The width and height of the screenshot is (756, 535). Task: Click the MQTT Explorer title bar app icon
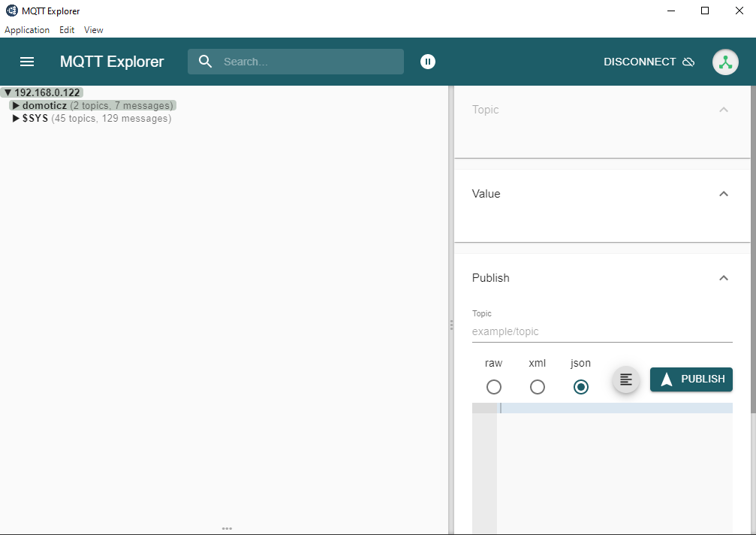11,10
